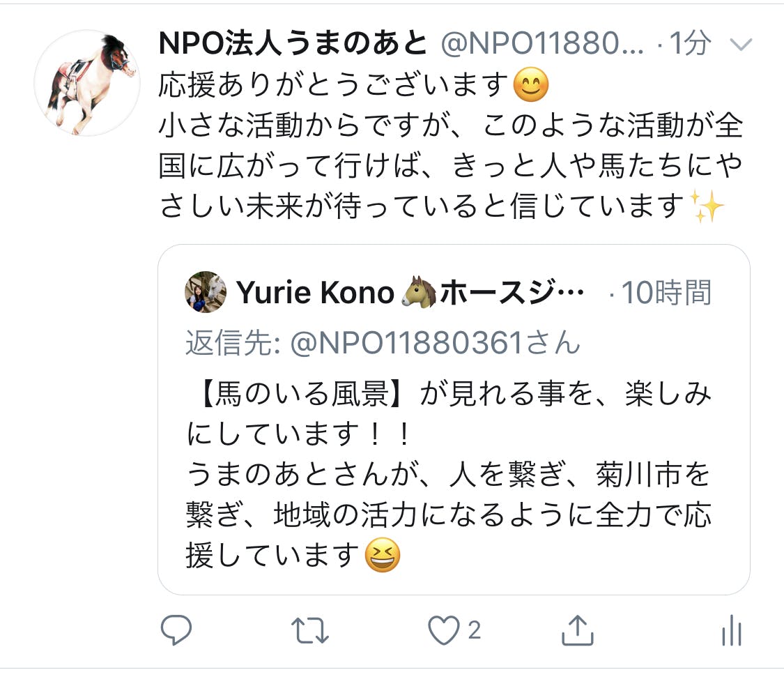Viewport: 784px width, 679px height.
Task: Retweet this post using the arrows icon
Action: tap(310, 630)
